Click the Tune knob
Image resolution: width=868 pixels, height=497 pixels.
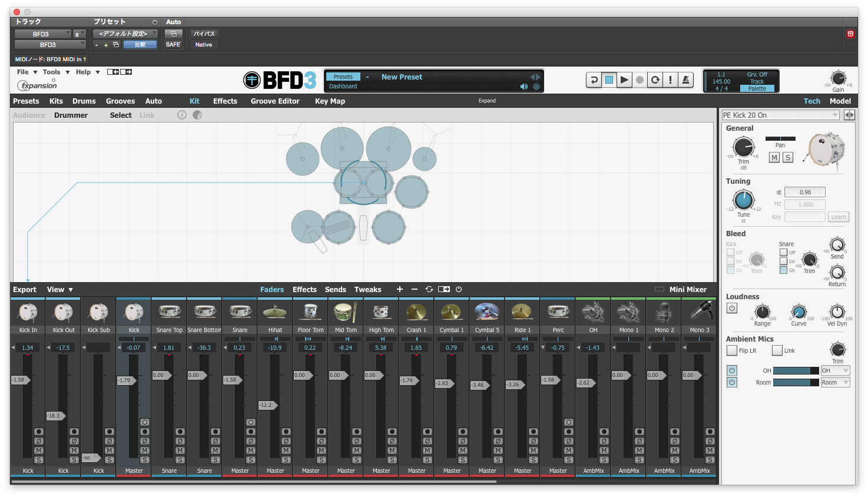point(744,200)
